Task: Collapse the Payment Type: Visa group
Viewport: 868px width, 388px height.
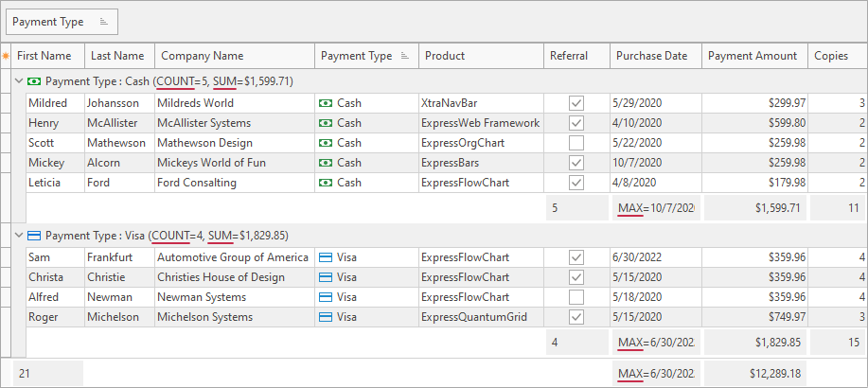Action: click(x=19, y=236)
